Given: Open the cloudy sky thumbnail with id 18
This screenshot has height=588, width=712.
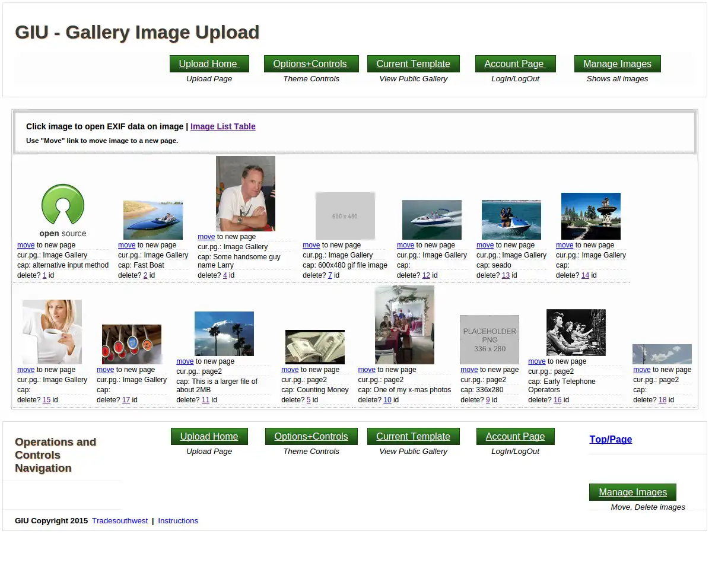Looking at the screenshot, I should [x=662, y=354].
